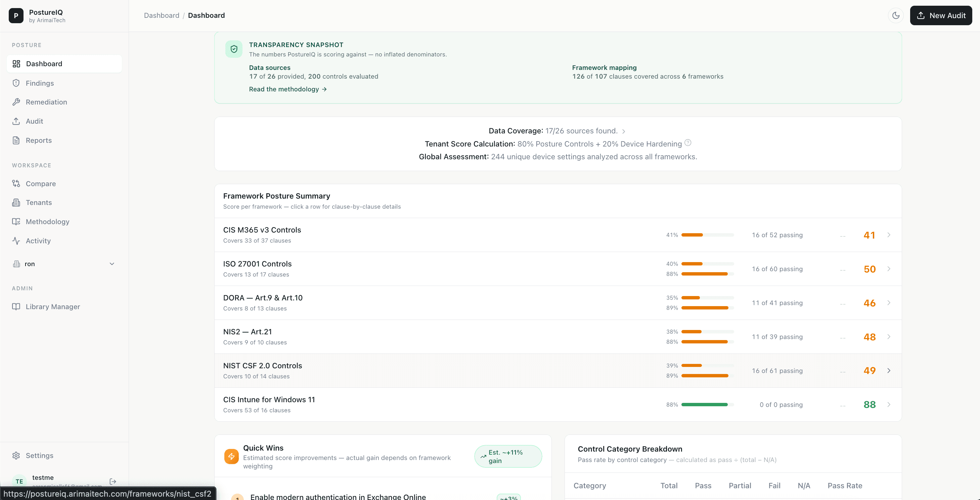Click 'Covers 8 of 13 clauses' text
This screenshot has height=500, width=980.
tap(255, 308)
